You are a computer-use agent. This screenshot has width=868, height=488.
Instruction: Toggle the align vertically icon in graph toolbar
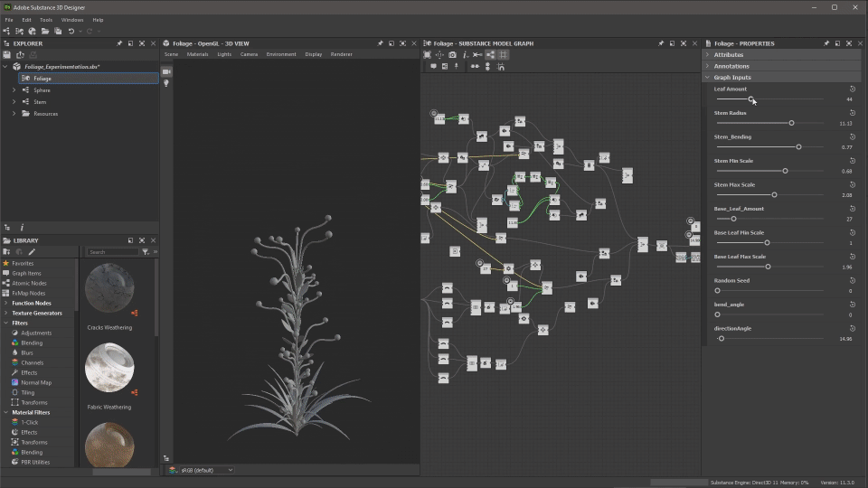(487, 66)
